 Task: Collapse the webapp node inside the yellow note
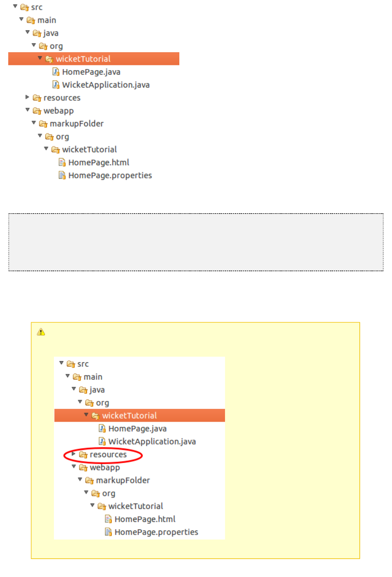(74, 466)
